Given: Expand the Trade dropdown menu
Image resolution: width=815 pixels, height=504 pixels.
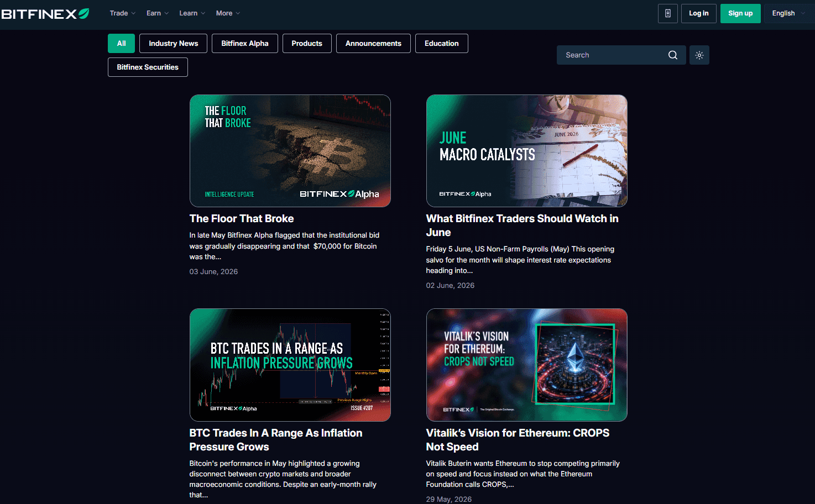Looking at the screenshot, I should (122, 13).
